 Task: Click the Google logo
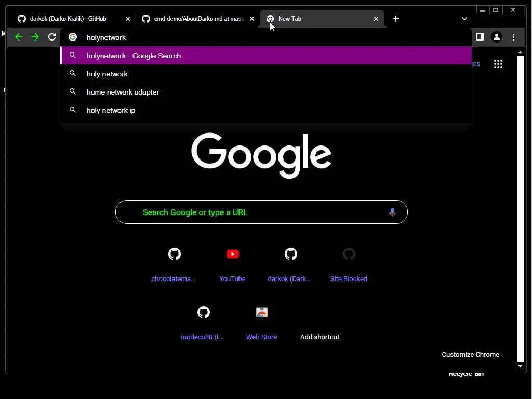[x=261, y=155]
